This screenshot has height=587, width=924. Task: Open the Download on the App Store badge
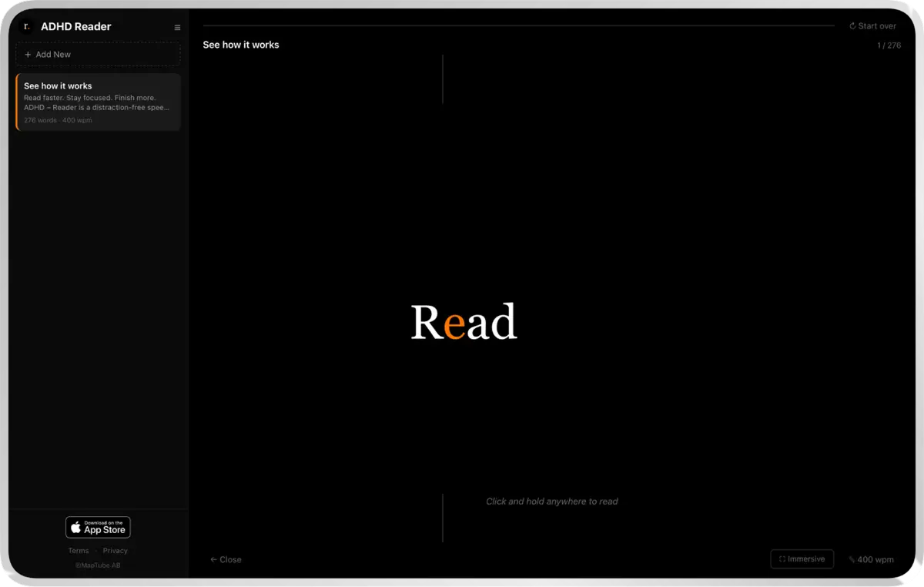(x=98, y=527)
